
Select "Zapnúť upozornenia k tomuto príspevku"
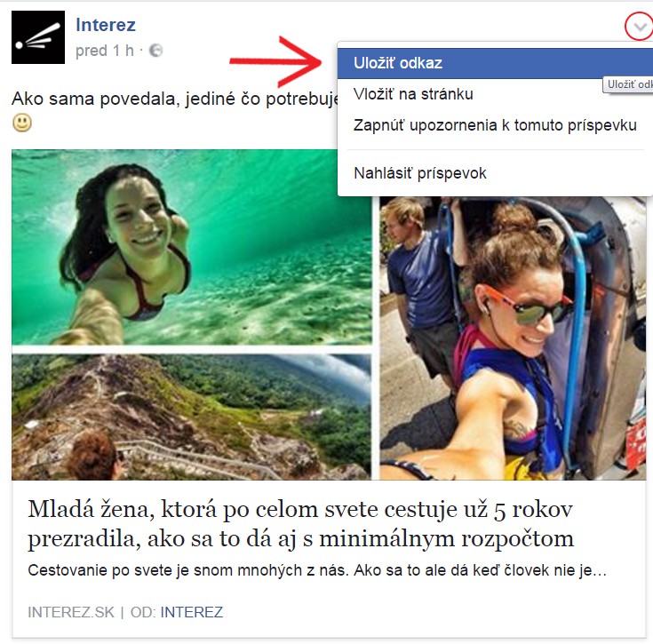coord(495,125)
